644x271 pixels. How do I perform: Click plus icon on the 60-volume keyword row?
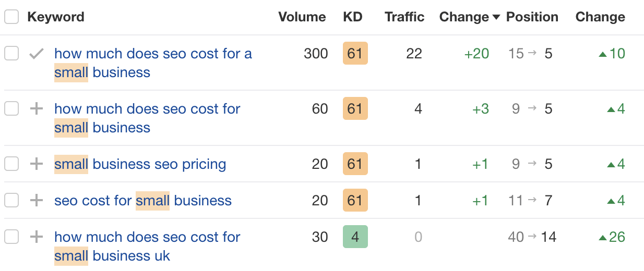[36, 109]
